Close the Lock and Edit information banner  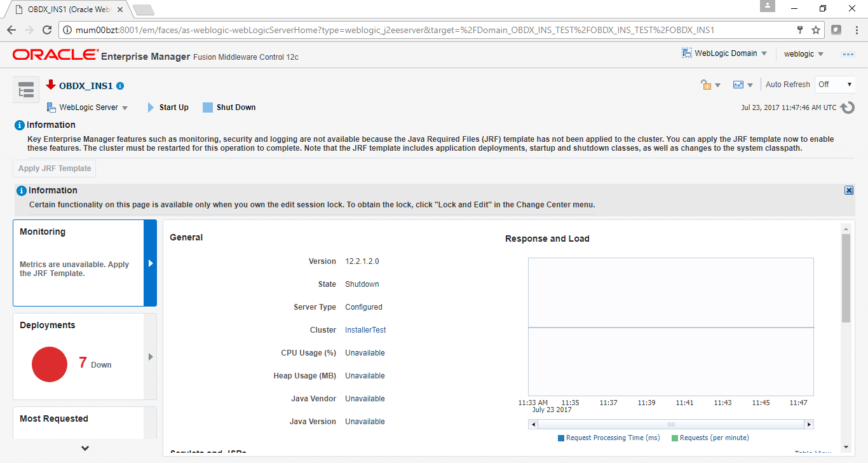coord(849,190)
